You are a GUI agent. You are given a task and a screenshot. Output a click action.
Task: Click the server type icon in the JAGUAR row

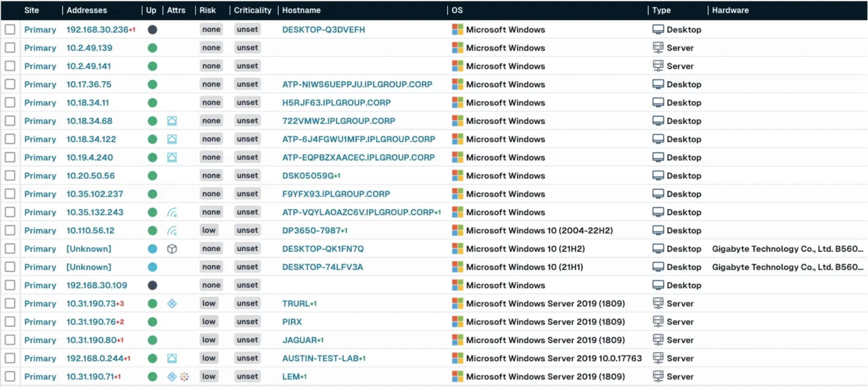pos(658,340)
